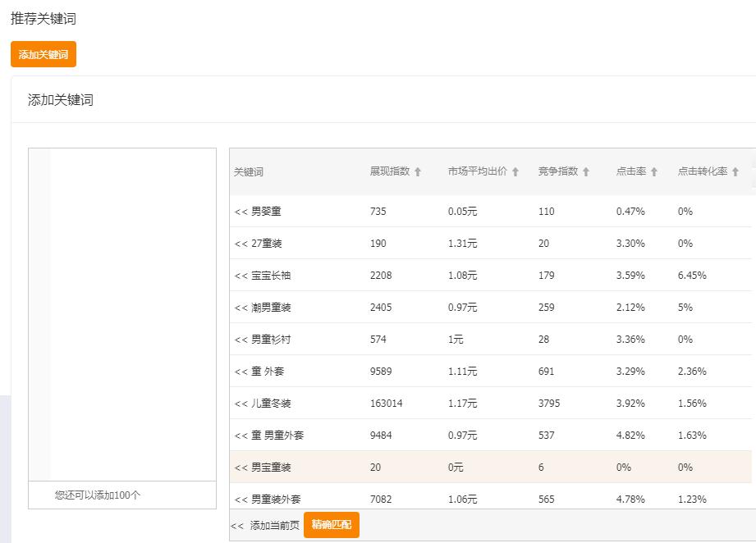The image size is (756, 543).
Task: Click the 点击转化率 column header text
Action: (x=702, y=171)
